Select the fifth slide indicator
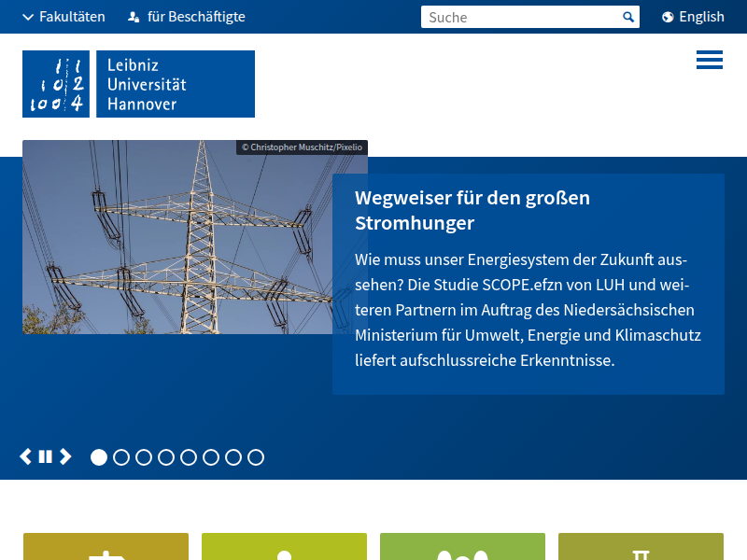 pyautogui.click(x=189, y=457)
